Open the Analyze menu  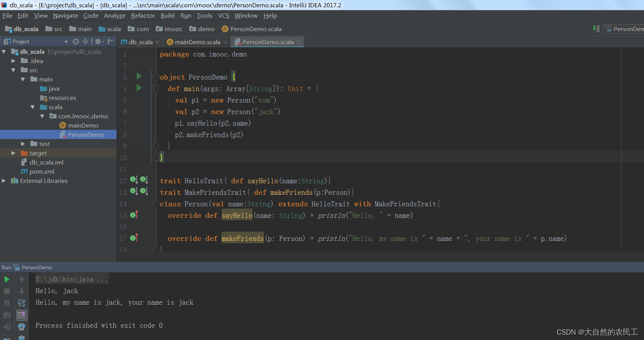115,16
